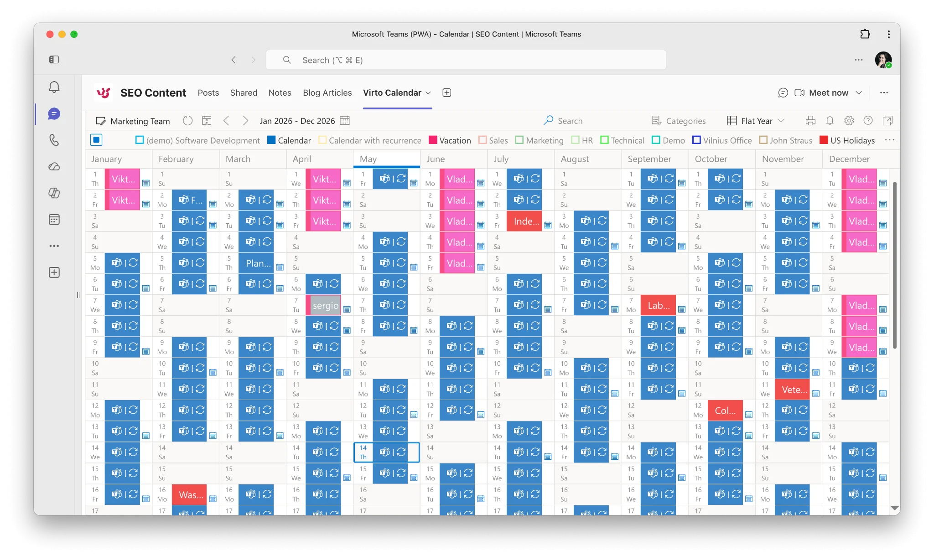Click the vertical scrollbar of the calendar
This screenshot has height=560, width=934.
tap(894, 264)
